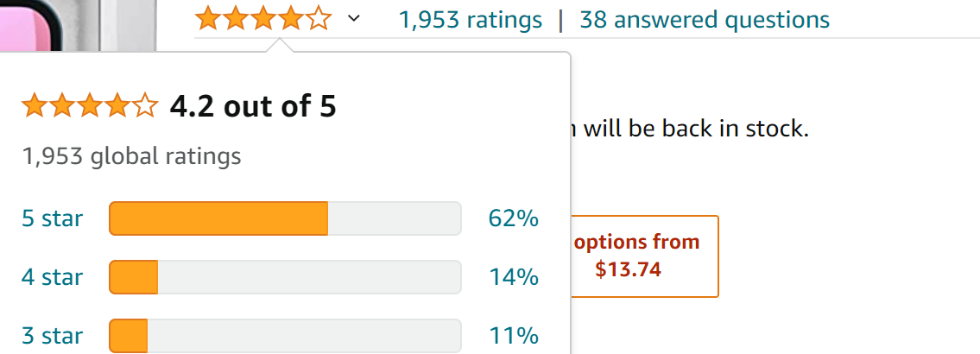The height and width of the screenshot is (354, 980).
Task: Click the 5 star histogram bar
Action: (x=285, y=218)
